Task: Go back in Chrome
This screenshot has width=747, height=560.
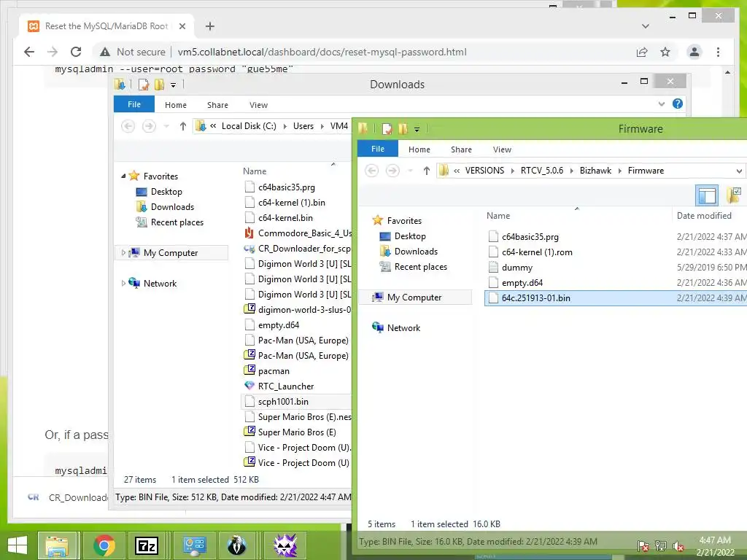Action: tap(29, 52)
